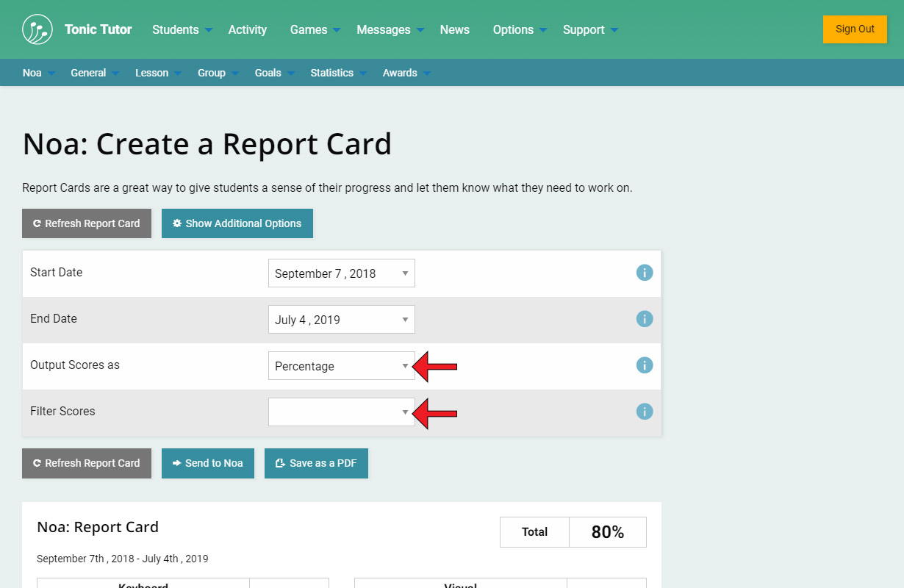Send the report card to Noa

click(207, 463)
